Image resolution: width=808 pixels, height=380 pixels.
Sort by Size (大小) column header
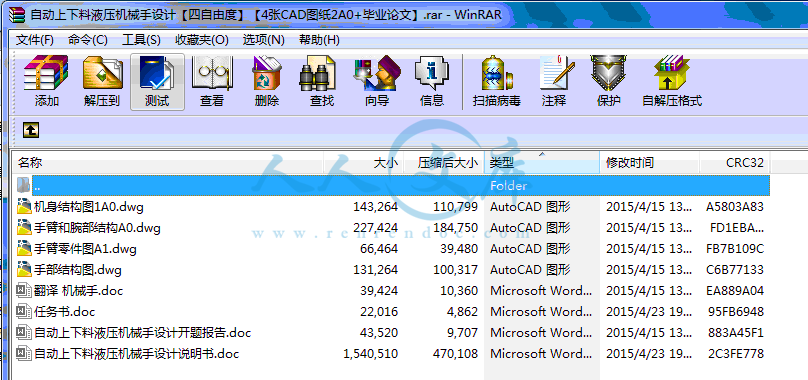(x=363, y=163)
